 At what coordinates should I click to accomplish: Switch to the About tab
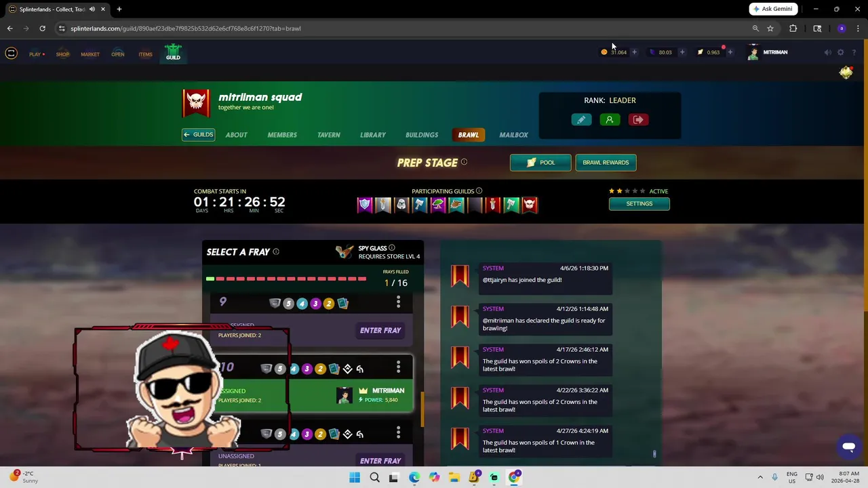236,135
